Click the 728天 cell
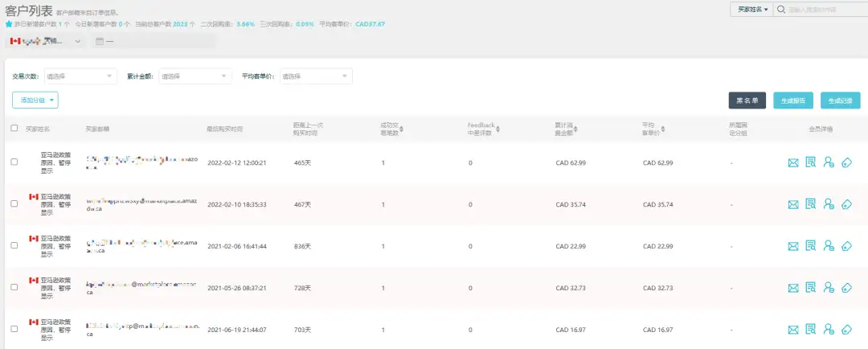 [302, 288]
